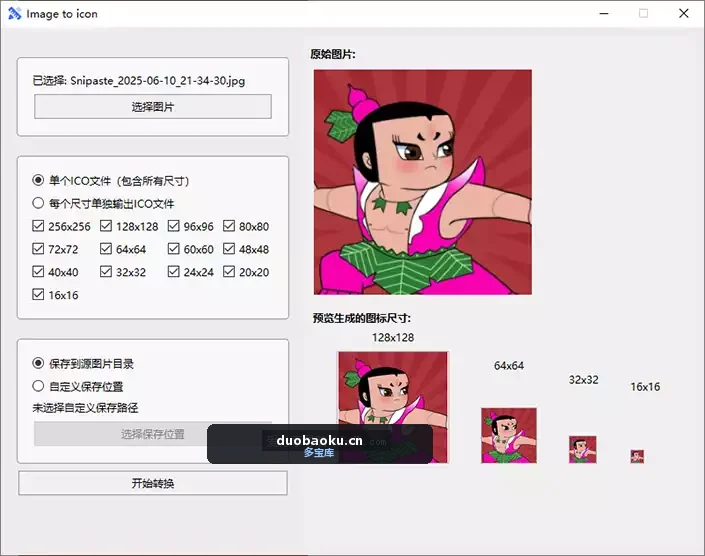This screenshot has width=705, height=556.
Task: Minimize the Image to icon window
Action: (x=604, y=13)
